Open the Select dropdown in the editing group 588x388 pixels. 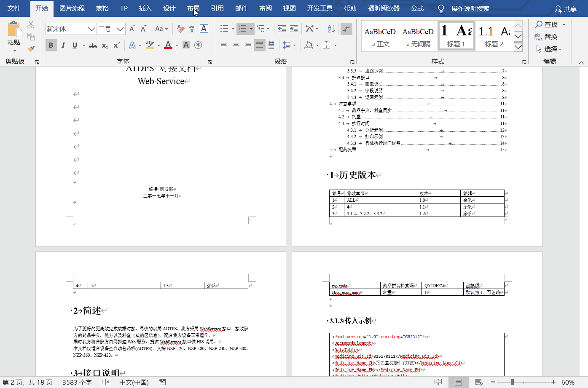coord(549,49)
